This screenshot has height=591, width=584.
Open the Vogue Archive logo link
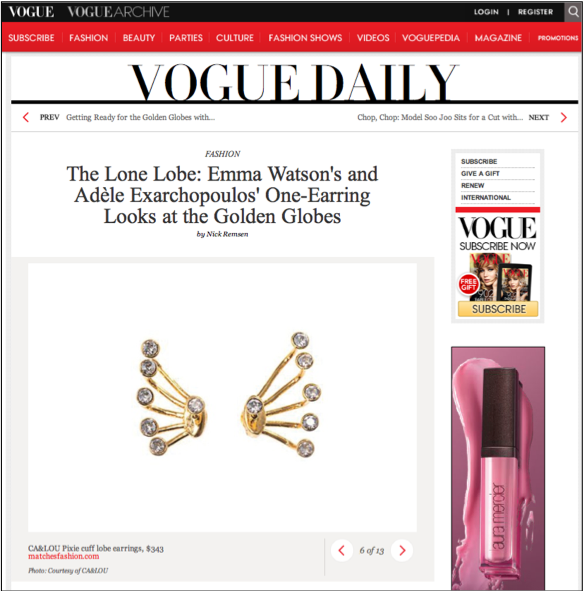(118, 12)
